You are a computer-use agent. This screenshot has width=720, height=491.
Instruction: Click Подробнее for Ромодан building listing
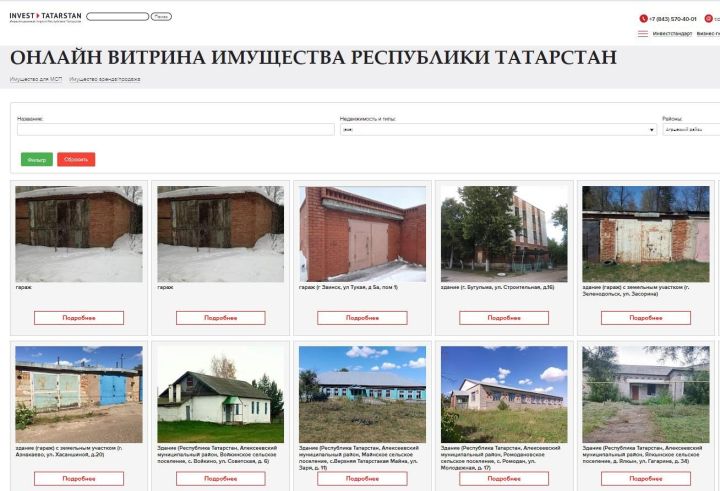[x=504, y=479]
